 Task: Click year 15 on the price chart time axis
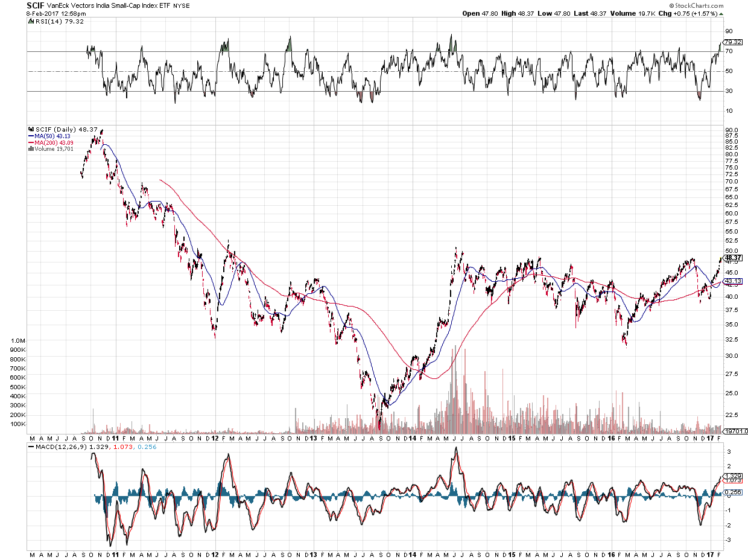point(512,437)
